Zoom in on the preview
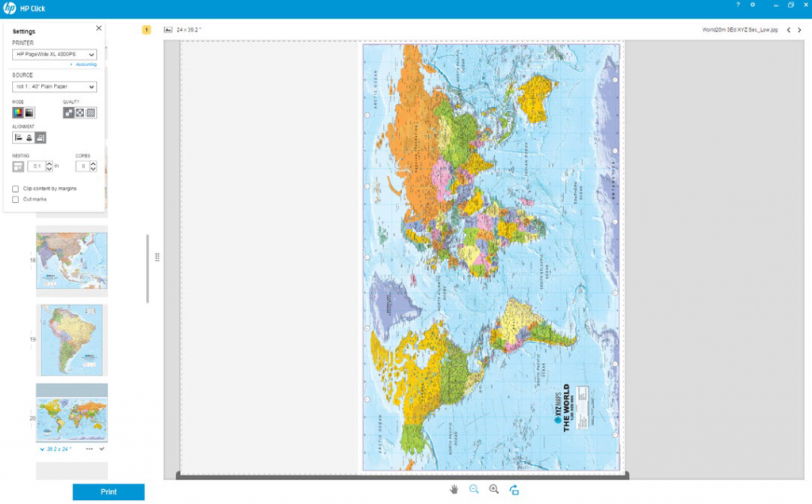Image resolution: width=812 pixels, height=504 pixels. click(494, 490)
